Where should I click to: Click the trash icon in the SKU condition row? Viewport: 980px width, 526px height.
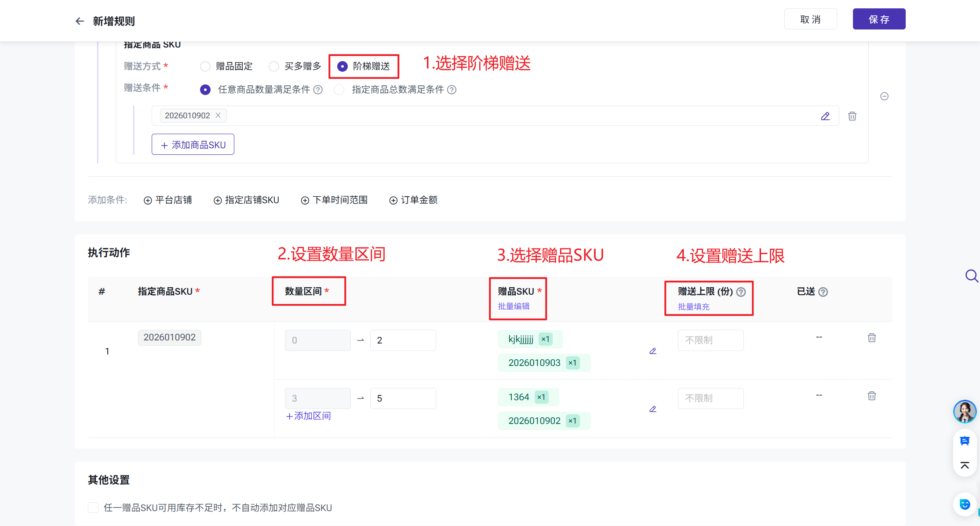point(852,116)
